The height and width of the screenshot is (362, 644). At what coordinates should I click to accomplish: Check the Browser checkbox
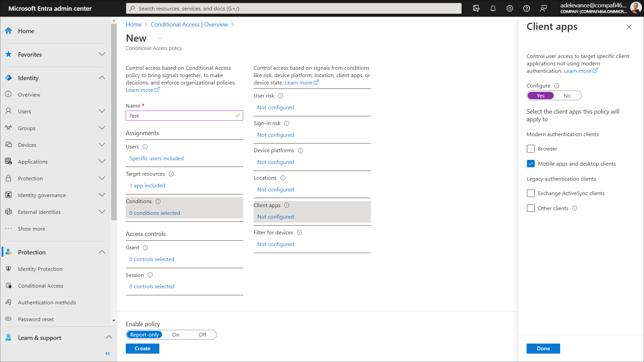(531, 148)
